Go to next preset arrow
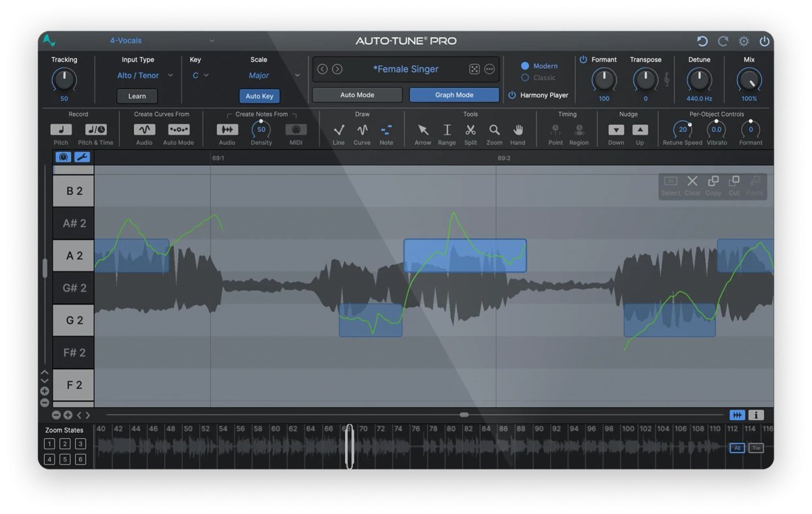This screenshot has height=514, width=812. (337, 69)
